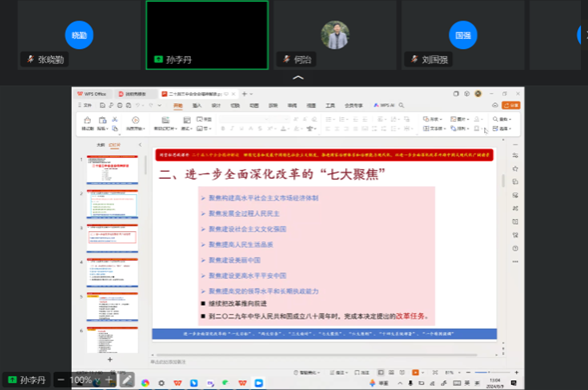Screen dimensions: 588x390
Task: Click the top icon in WPS right sidebar
Action: (x=515, y=155)
